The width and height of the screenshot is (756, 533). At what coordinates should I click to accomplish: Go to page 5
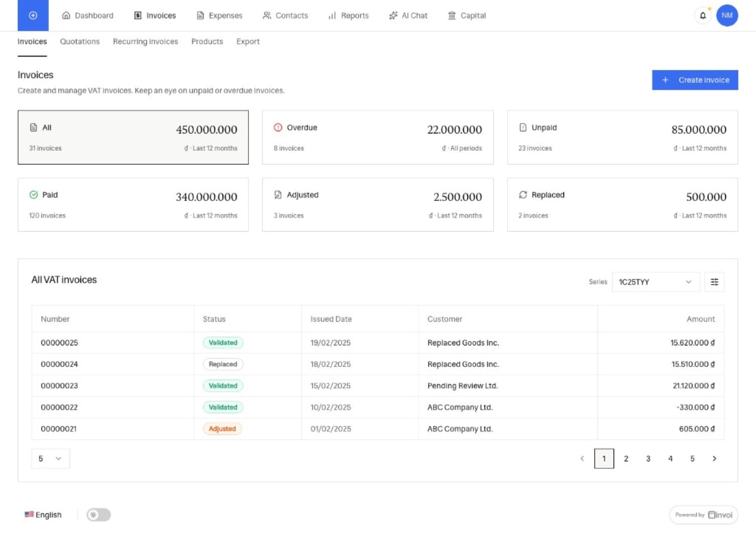pos(692,459)
